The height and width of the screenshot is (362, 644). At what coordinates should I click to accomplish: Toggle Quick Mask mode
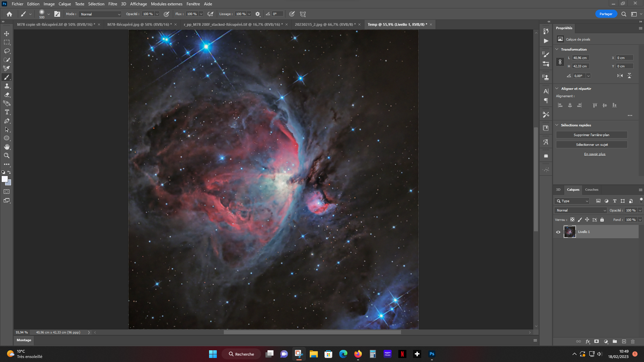click(7, 192)
